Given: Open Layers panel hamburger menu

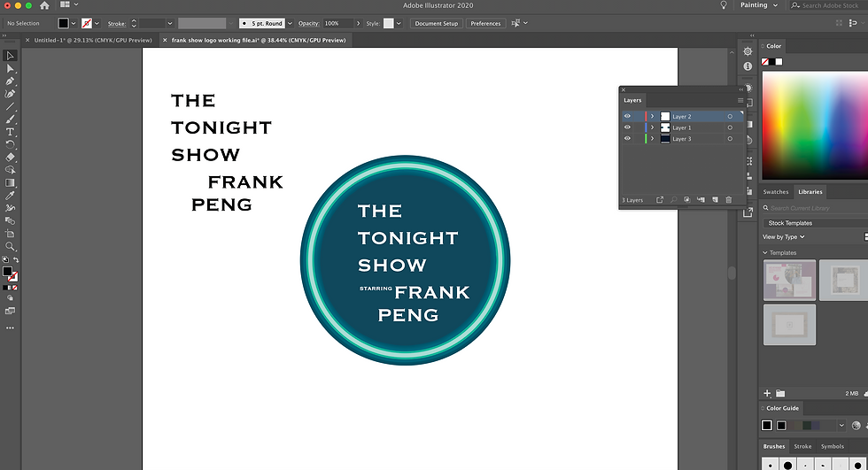Looking at the screenshot, I should click(x=740, y=100).
